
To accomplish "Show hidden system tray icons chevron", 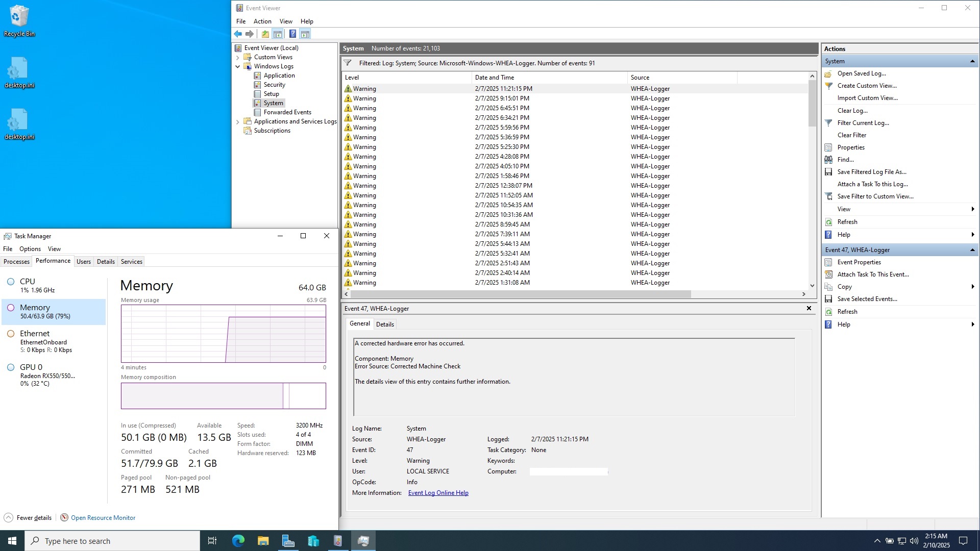I will [877, 541].
